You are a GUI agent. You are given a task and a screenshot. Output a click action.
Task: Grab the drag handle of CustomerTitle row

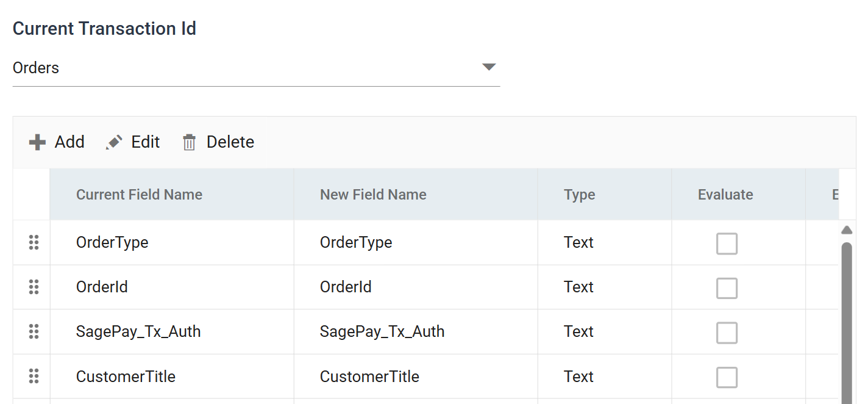34,377
